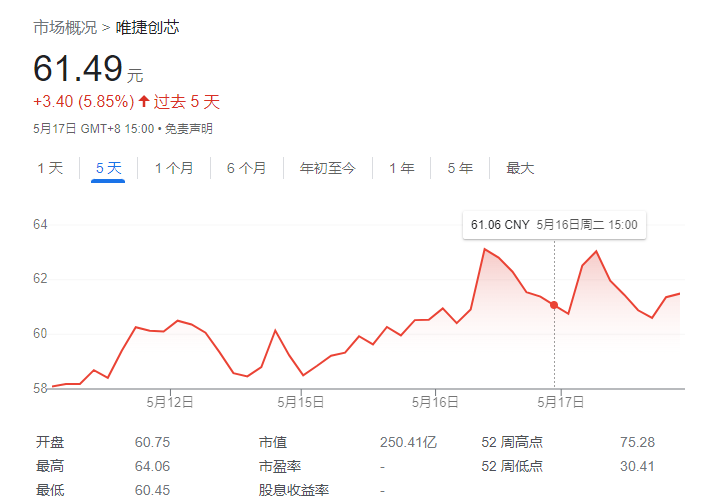Click the 5月17日 GMT+8 15:00 timestamp

tap(94, 129)
